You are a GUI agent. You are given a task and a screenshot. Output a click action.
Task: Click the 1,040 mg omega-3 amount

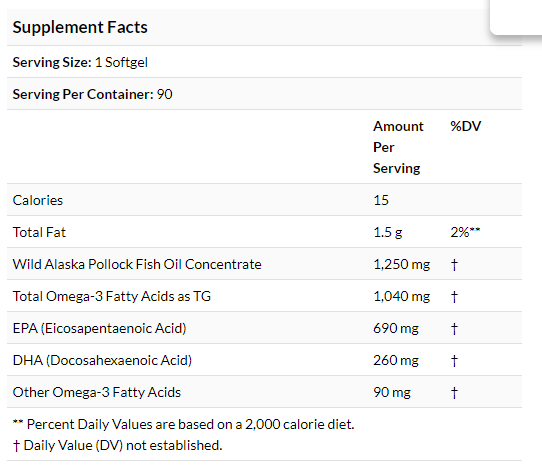(x=402, y=297)
